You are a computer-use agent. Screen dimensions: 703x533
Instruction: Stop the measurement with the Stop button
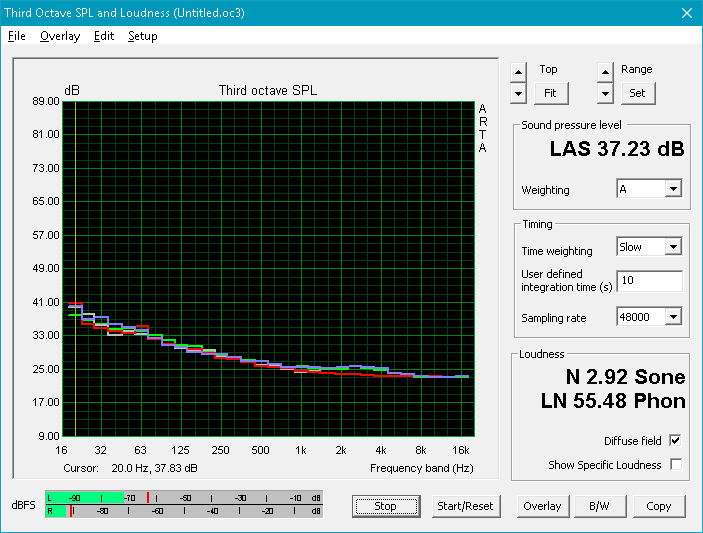pyautogui.click(x=386, y=506)
